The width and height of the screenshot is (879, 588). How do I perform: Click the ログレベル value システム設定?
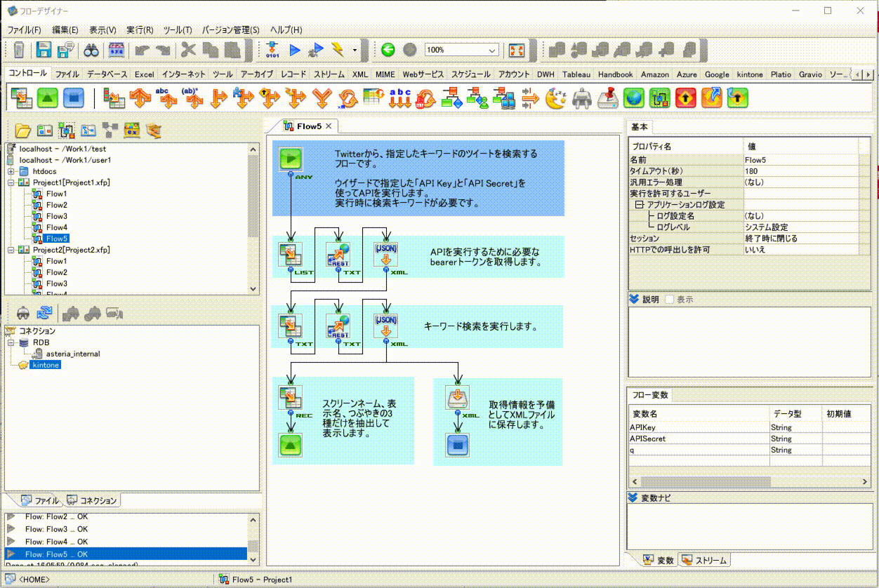click(800, 227)
